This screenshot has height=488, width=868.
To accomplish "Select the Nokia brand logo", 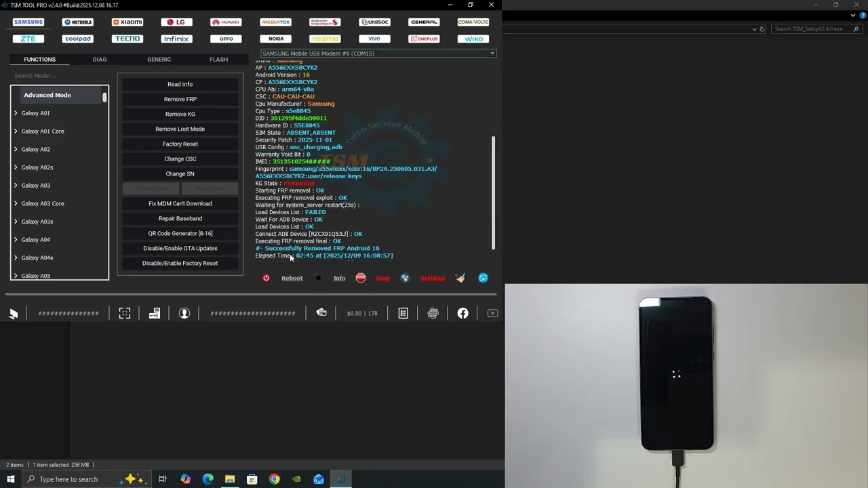I will coord(275,39).
